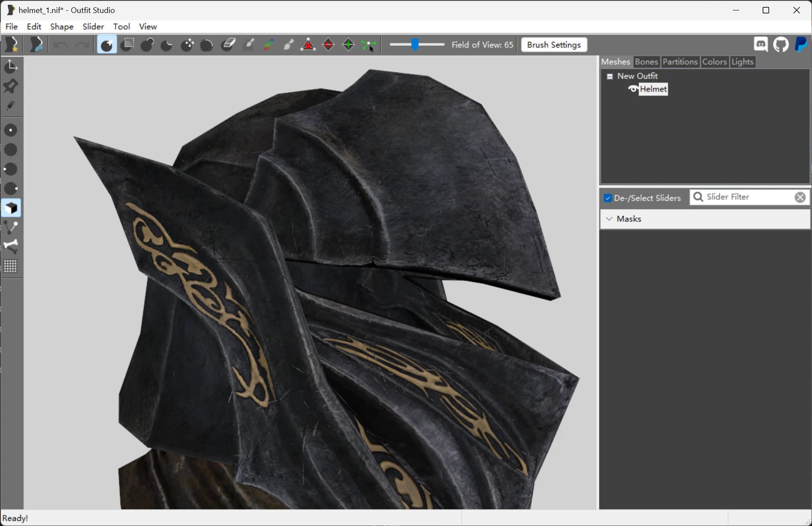Collapse the New Outfit tree item

tap(610, 76)
